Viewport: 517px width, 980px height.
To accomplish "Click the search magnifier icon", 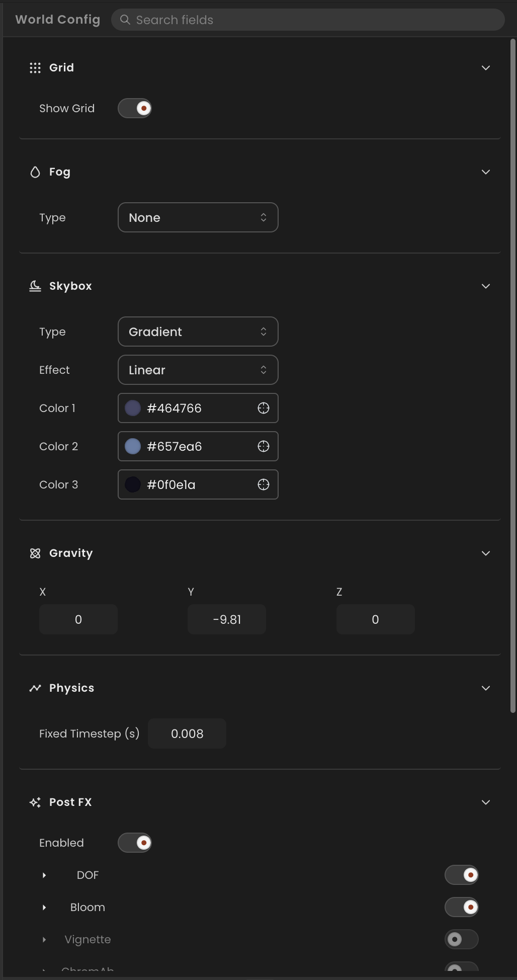I will tap(125, 20).
